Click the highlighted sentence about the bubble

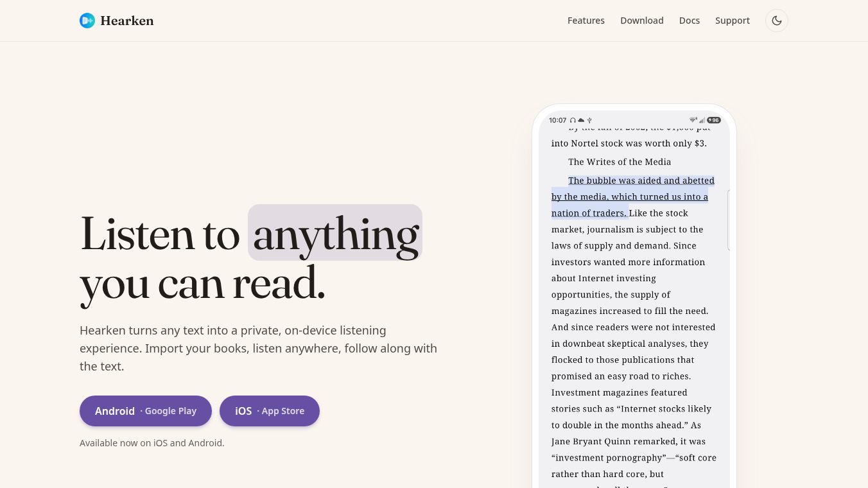coord(632,196)
